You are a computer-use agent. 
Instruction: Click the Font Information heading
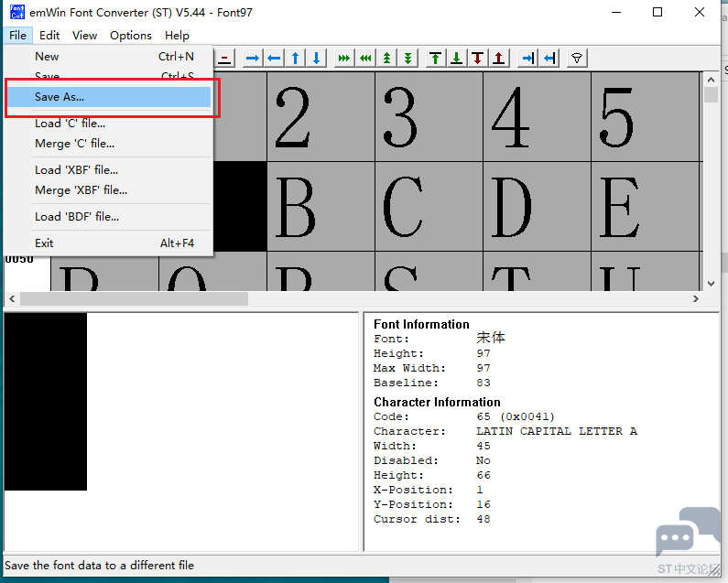click(x=421, y=324)
